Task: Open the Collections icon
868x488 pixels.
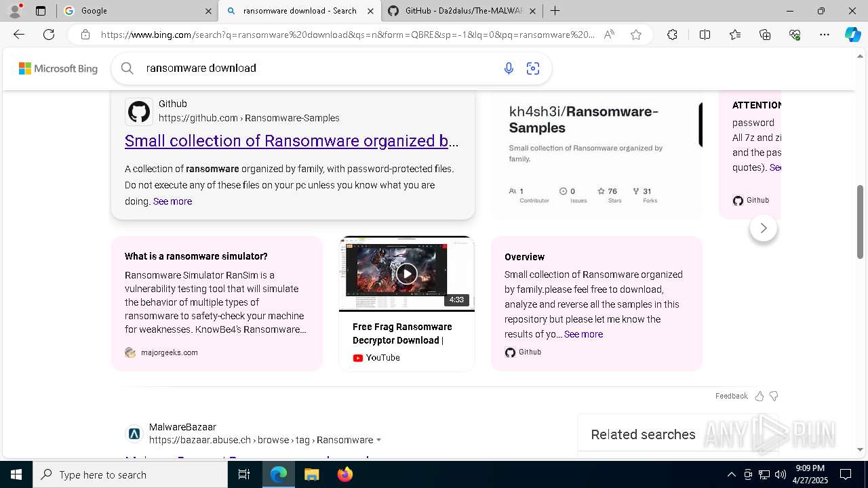Action: pos(765,35)
